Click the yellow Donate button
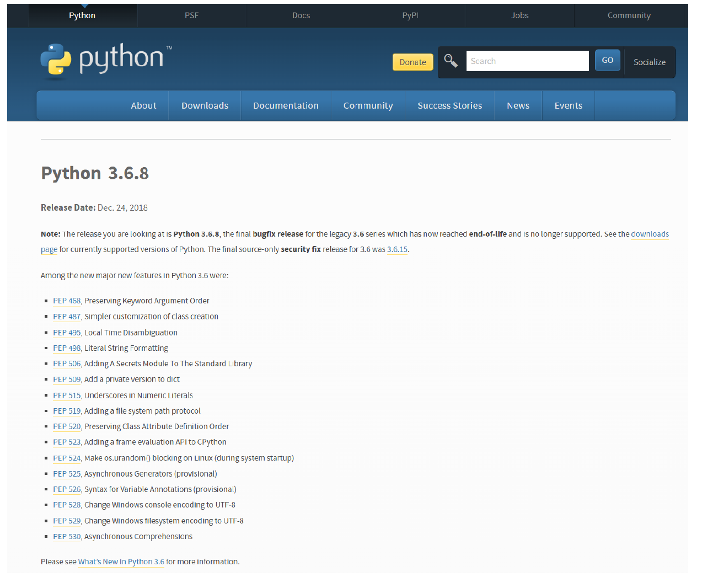Image resolution: width=702 pixels, height=588 pixels. click(x=413, y=62)
